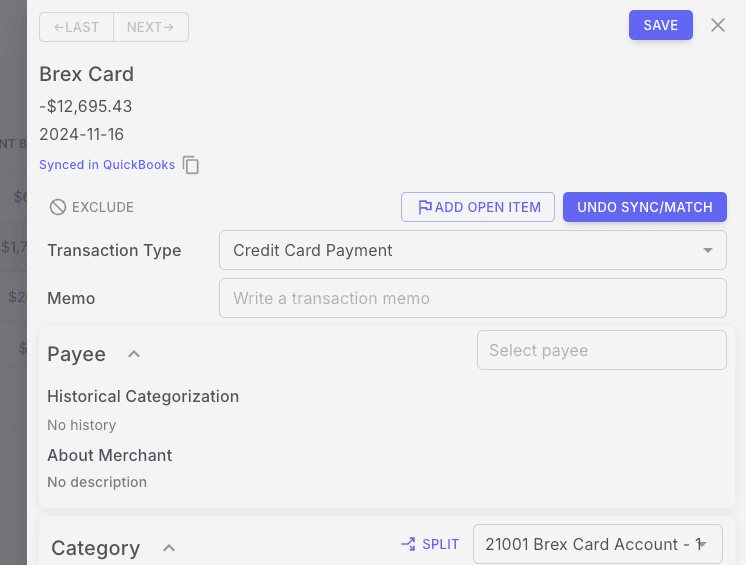Click the No history text

tap(81, 425)
